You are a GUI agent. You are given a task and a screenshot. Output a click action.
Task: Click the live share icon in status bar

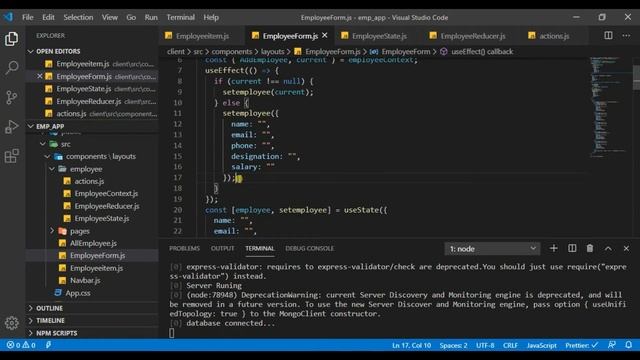(x=48, y=345)
